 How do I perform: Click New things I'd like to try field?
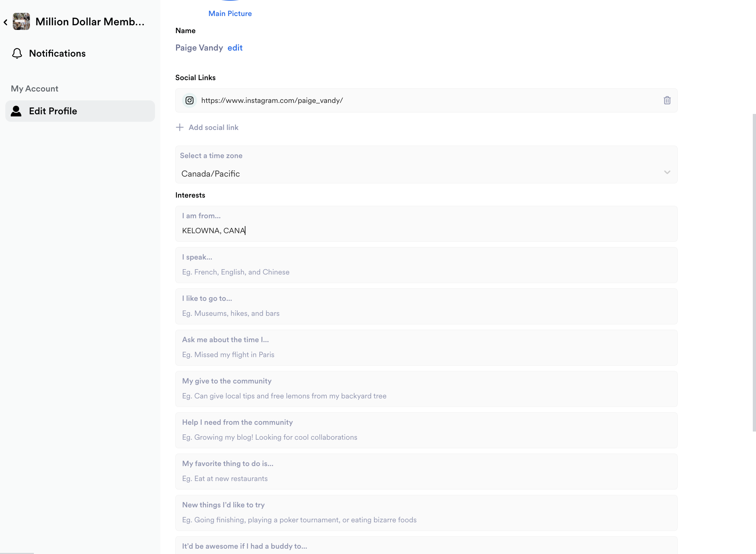click(426, 513)
